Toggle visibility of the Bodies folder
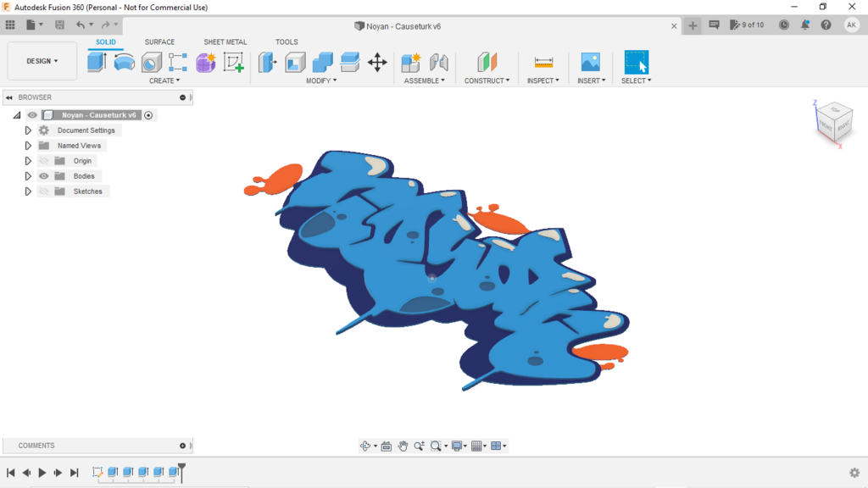The image size is (868, 488). tap(44, 176)
